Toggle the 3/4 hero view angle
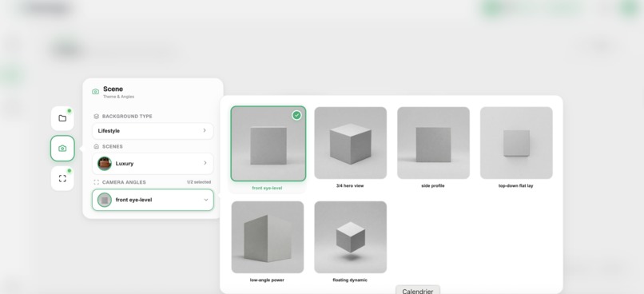 pos(350,143)
